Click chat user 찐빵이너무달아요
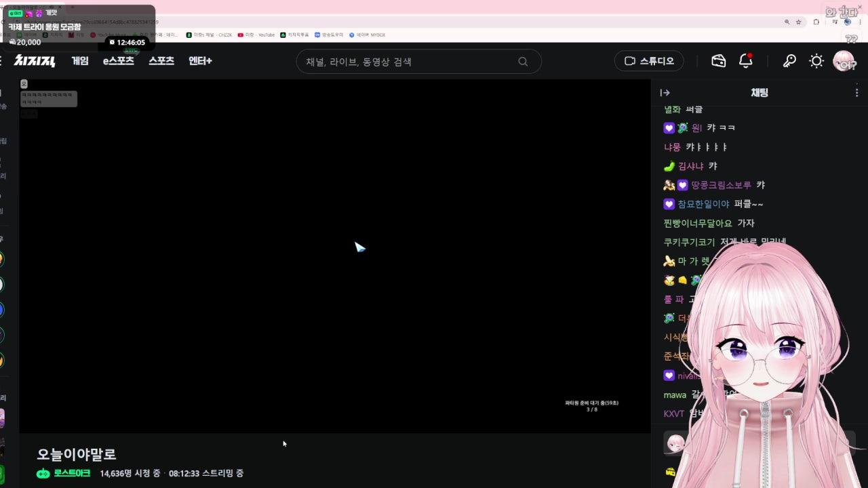The width and height of the screenshot is (868, 488). pos(698,223)
